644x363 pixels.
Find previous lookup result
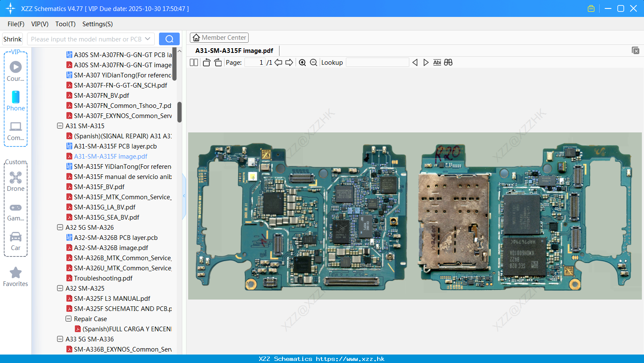click(x=415, y=63)
